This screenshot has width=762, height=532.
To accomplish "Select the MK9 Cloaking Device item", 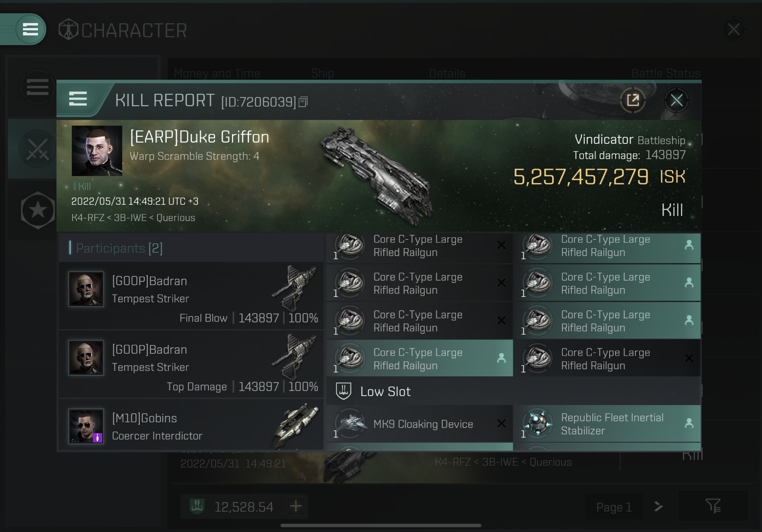I will click(420, 424).
